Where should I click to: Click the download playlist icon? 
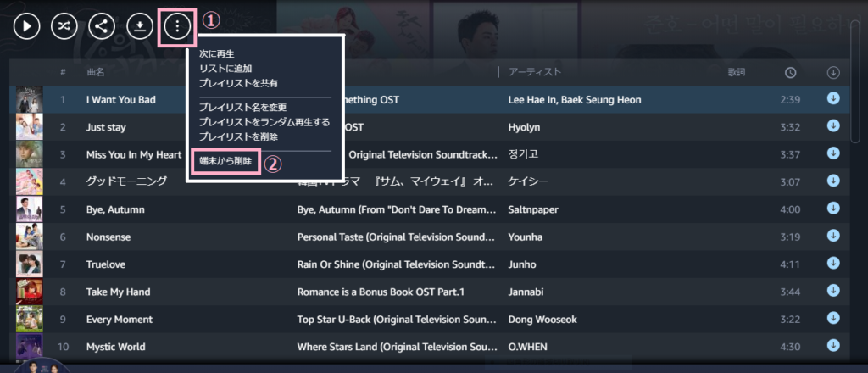(x=140, y=26)
